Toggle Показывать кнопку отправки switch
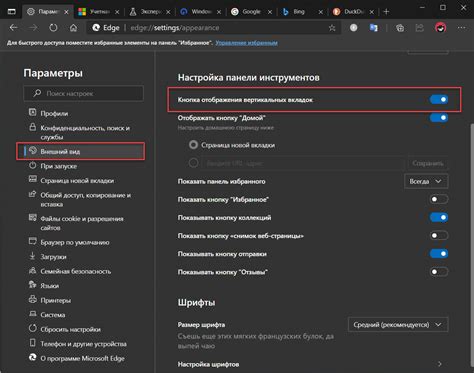This screenshot has width=474, height=373. coord(439,254)
